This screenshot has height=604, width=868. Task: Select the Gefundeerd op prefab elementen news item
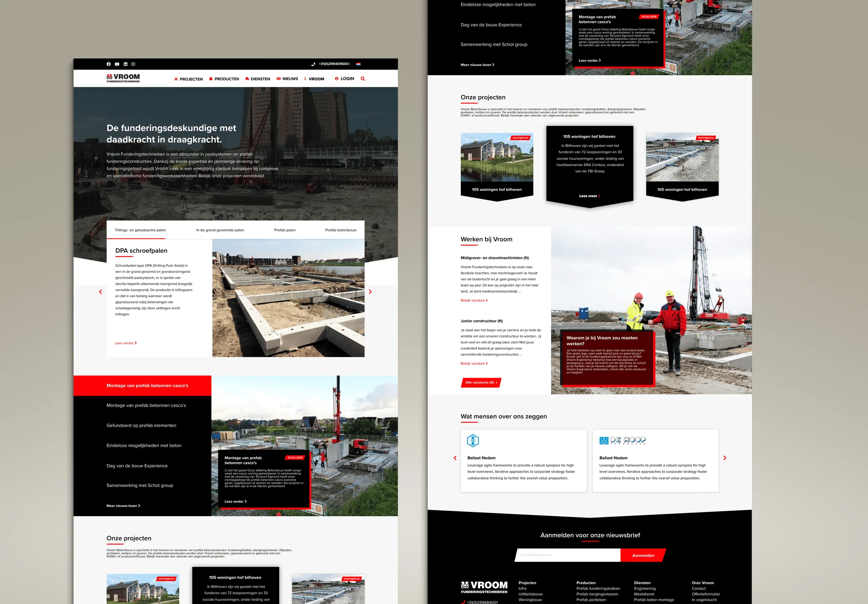tap(141, 426)
